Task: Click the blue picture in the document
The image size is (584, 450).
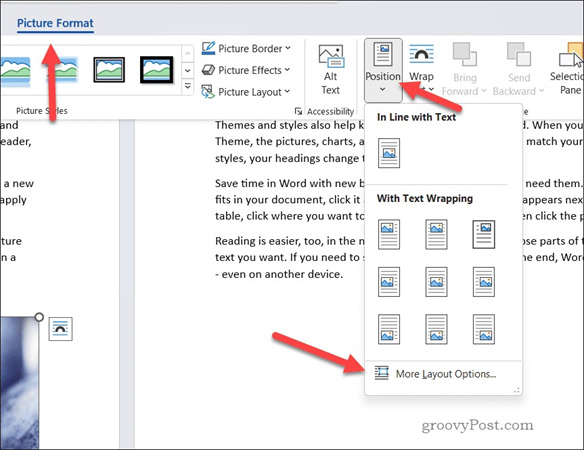Action: (19, 383)
